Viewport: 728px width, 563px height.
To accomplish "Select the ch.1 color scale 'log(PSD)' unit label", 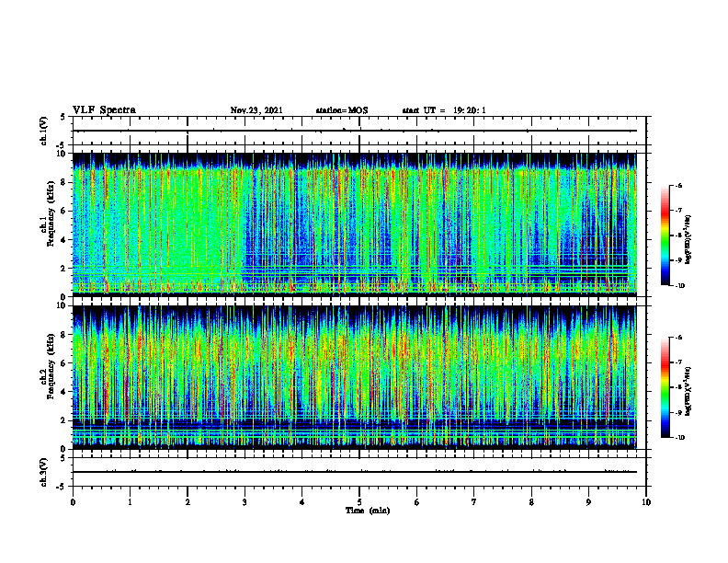I will coord(688,238).
